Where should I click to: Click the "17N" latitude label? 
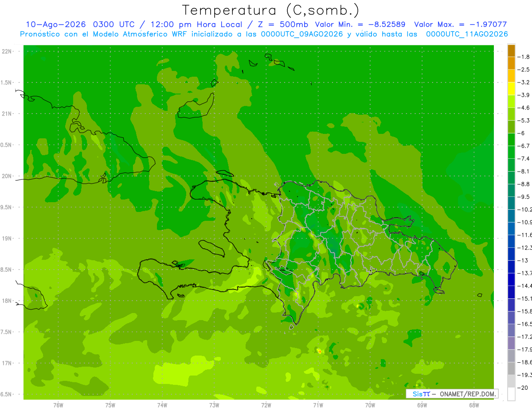tap(7, 363)
